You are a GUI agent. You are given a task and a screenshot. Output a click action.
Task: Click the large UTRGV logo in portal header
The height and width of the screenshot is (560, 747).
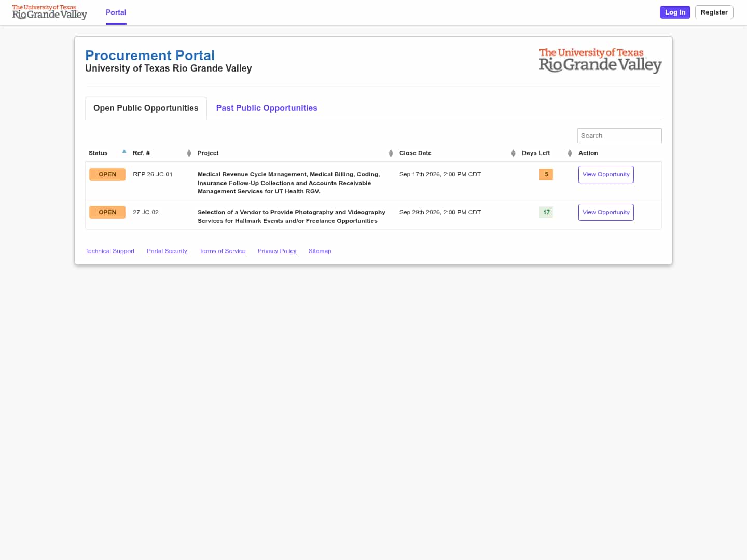click(x=600, y=60)
